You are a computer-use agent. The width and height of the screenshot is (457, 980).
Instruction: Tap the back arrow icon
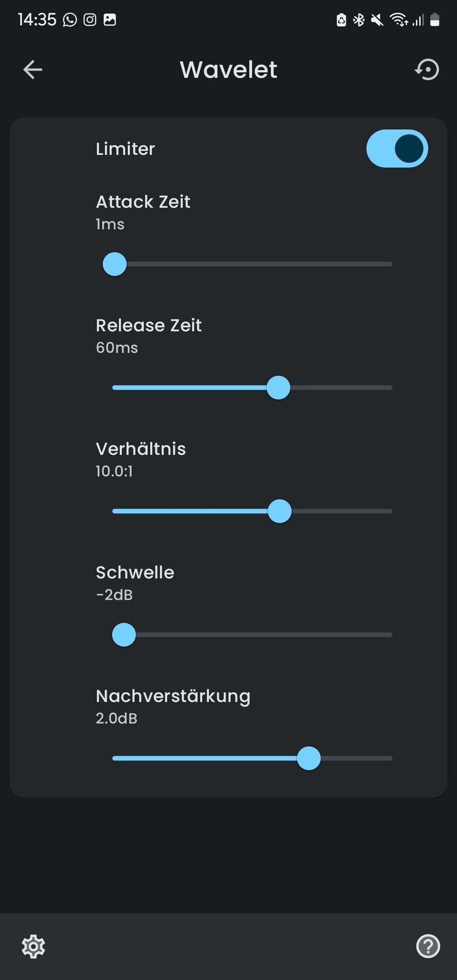(33, 70)
